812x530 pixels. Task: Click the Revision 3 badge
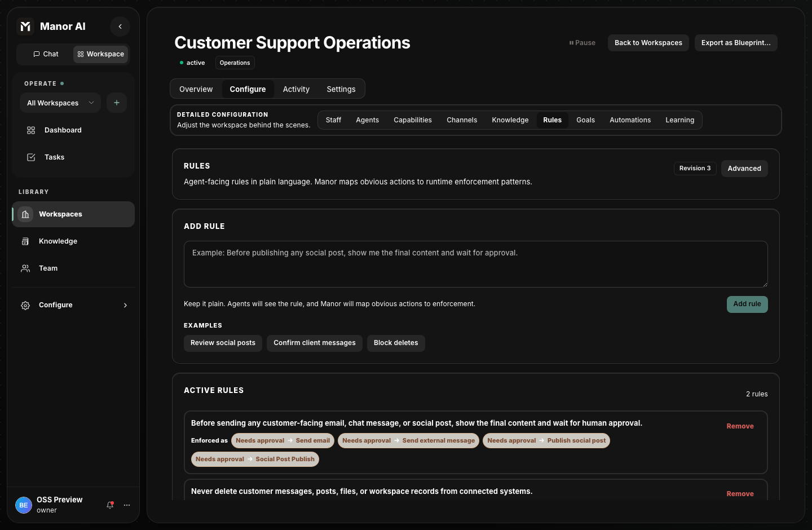695,169
